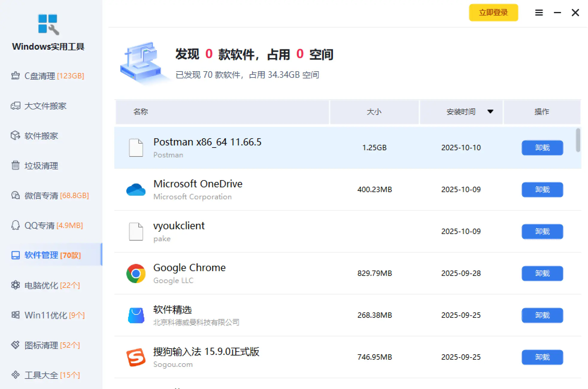The height and width of the screenshot is (389, 588).
Task: Click the C盘清理 broom icon
Action: click(15, 76)
